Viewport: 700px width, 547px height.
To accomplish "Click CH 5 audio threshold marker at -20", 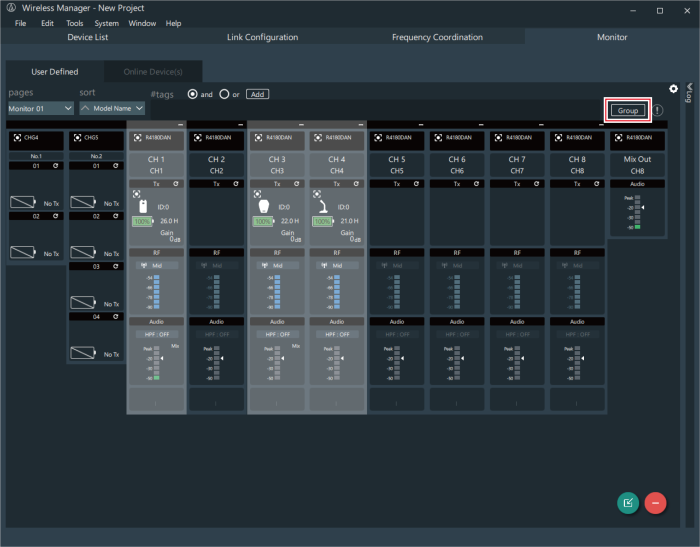I will click(x=402, y=358).
